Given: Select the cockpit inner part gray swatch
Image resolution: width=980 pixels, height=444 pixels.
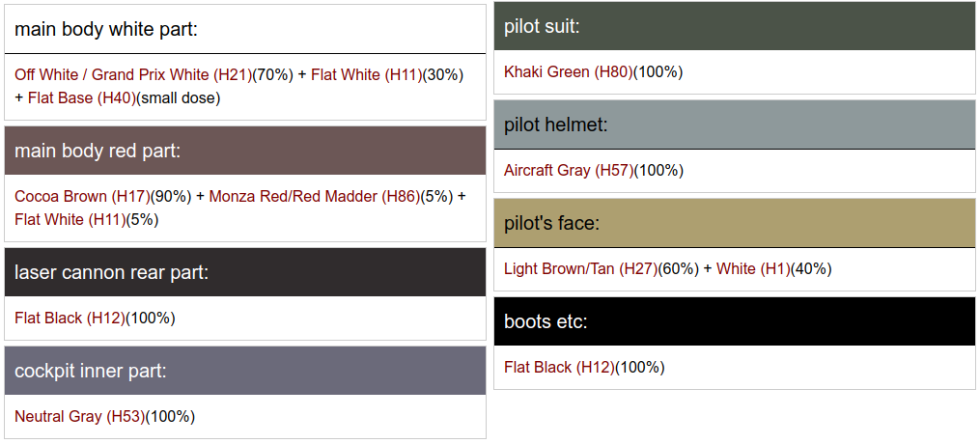Looking at the screenshot, I should (x=245, y=371).
